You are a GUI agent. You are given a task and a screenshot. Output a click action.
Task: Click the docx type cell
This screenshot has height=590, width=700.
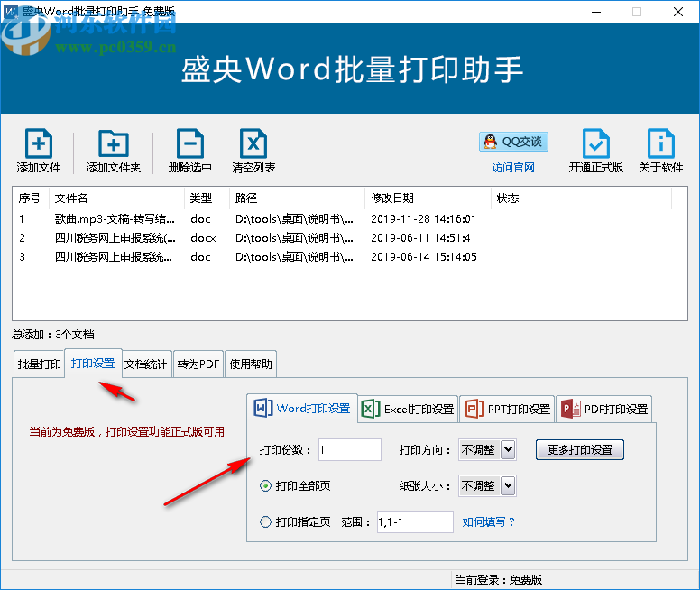[x=203, y=238]
